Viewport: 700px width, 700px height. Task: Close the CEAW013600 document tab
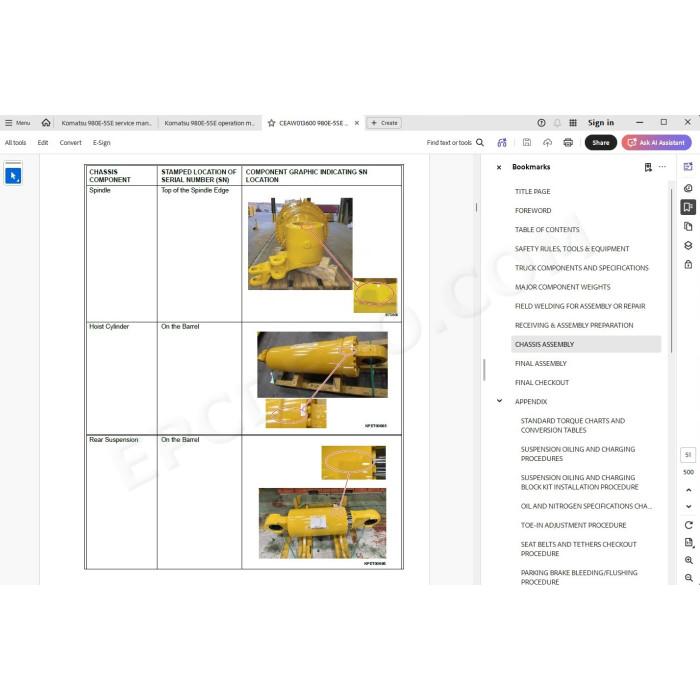[357, 123]
